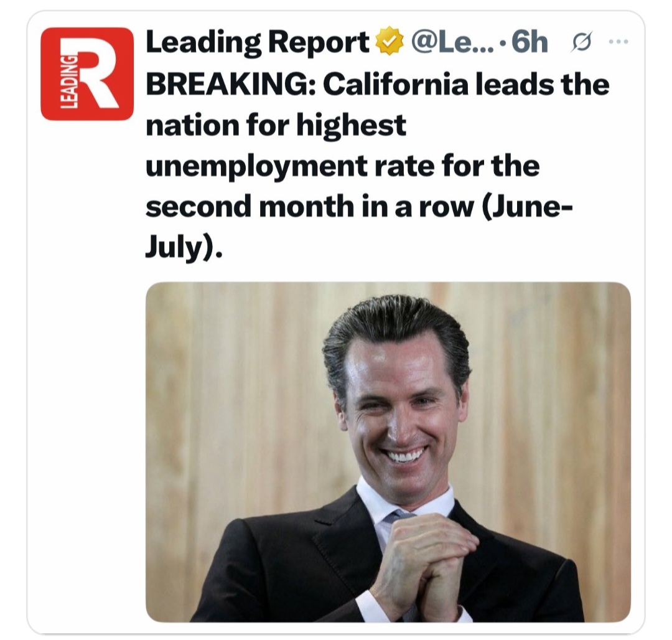Select the phrase unemployment rate
The height and width of the screenshot is (640, 672).
coord(289,166)
